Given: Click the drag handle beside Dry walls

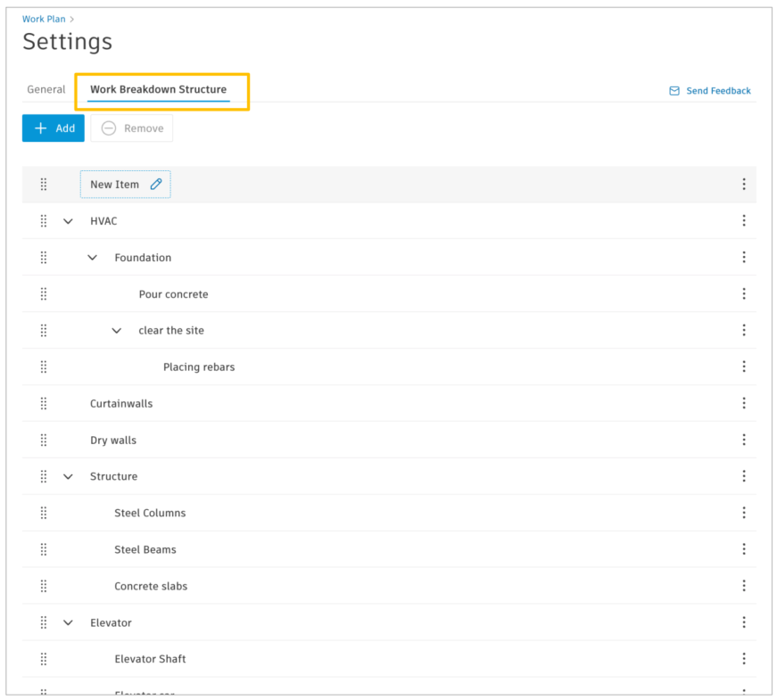Looking at the screenshot, I should pos(44,440).
